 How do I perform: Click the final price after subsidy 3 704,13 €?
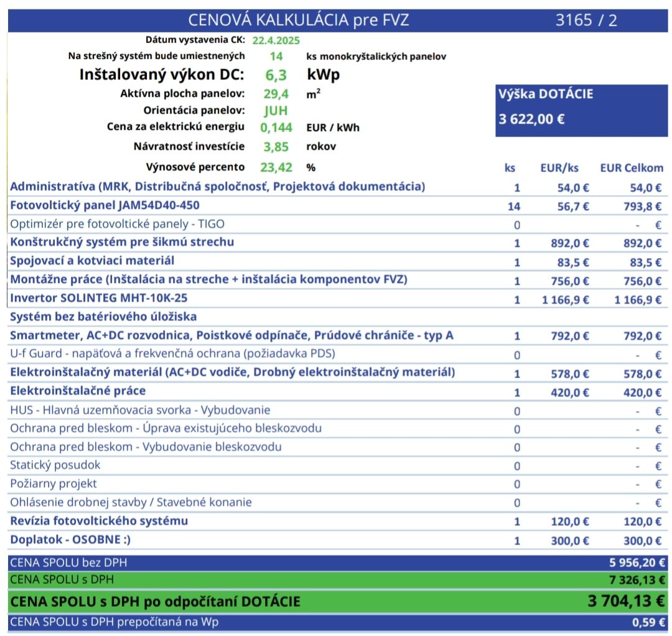(626, 601)
